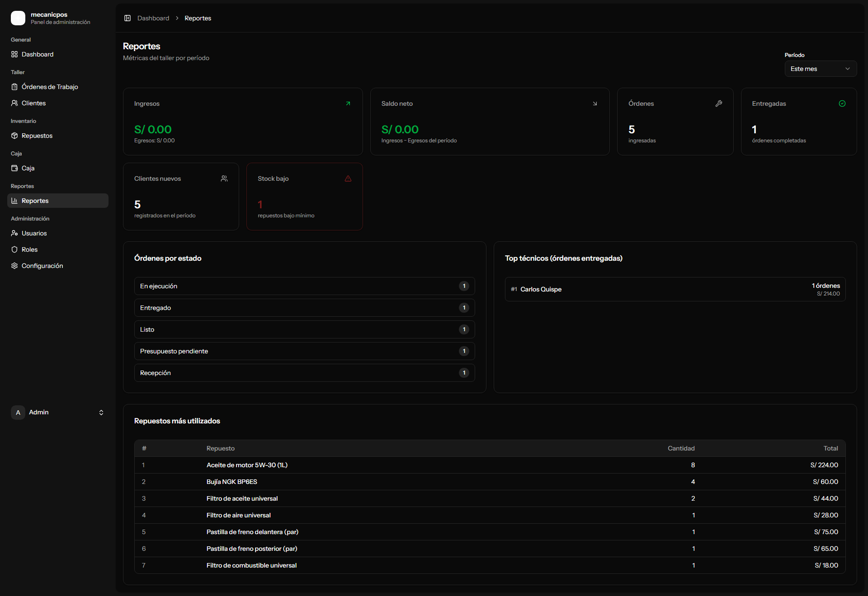
Task: Click the Total column header
Action: [830, 448]
